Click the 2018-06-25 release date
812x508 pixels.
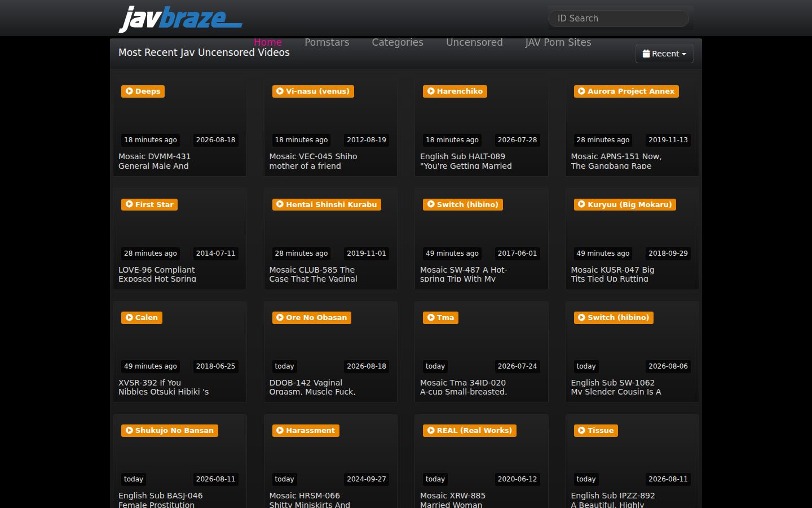point(215,366)
